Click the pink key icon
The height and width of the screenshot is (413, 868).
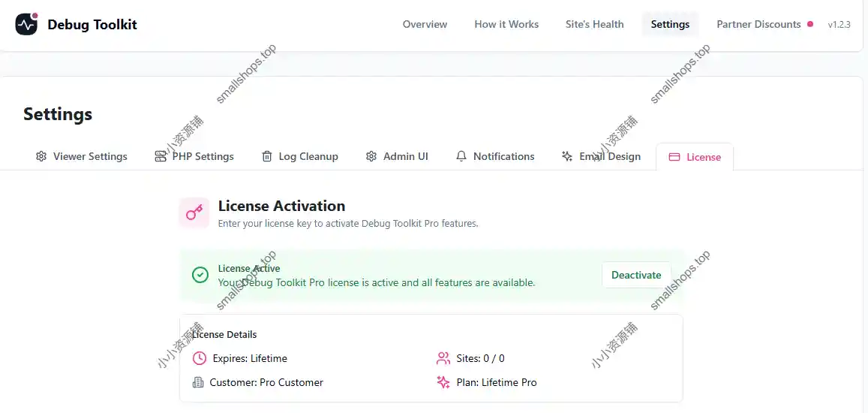coord(194,213)
